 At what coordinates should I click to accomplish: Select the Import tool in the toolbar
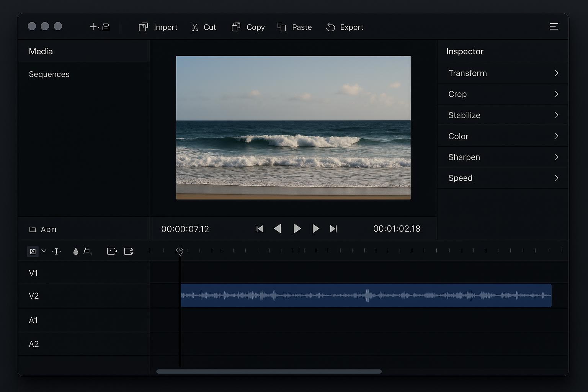pos(158,27)
